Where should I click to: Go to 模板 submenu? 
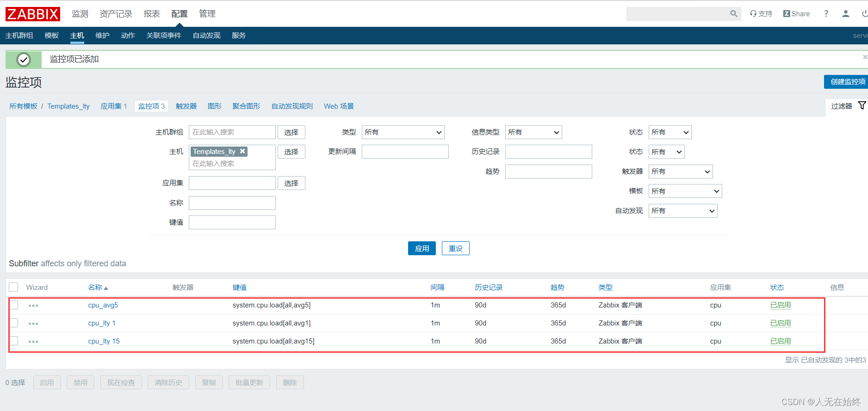[52, 36]
